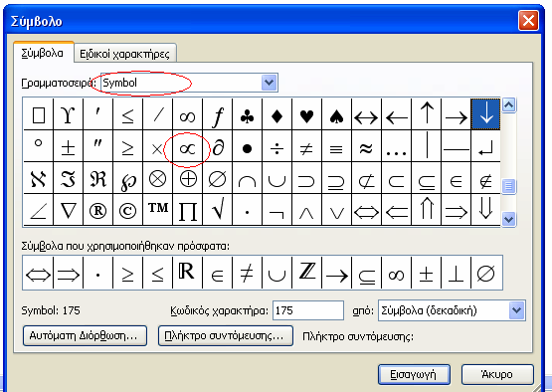552x392 pixels.
Task: Select the identical-to ≡ symbol
Action: pyautogui.click(x=336, y=146)
